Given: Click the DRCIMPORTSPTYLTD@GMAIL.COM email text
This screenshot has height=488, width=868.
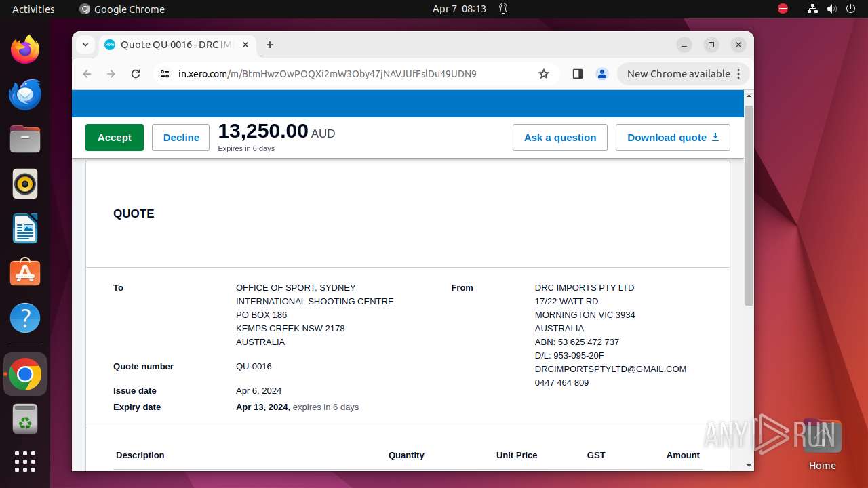Looking at the screenshot, I should (x=610, y=369).
